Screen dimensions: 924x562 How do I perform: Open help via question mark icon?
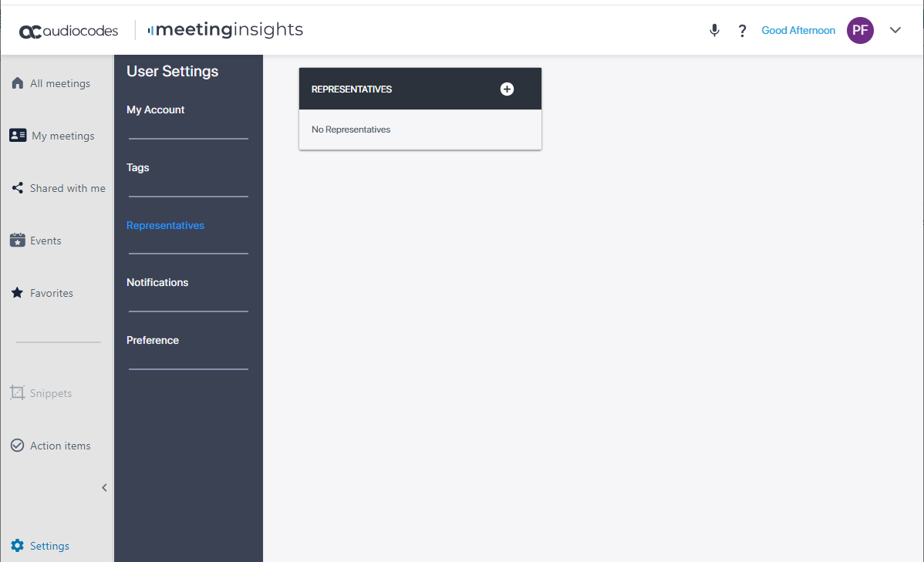tap(742, 31)
